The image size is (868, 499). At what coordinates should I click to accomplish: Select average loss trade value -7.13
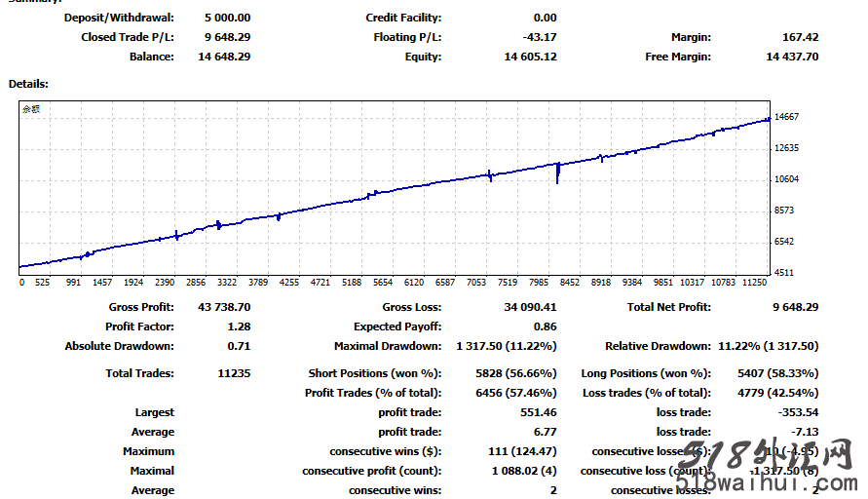(805, 432)
